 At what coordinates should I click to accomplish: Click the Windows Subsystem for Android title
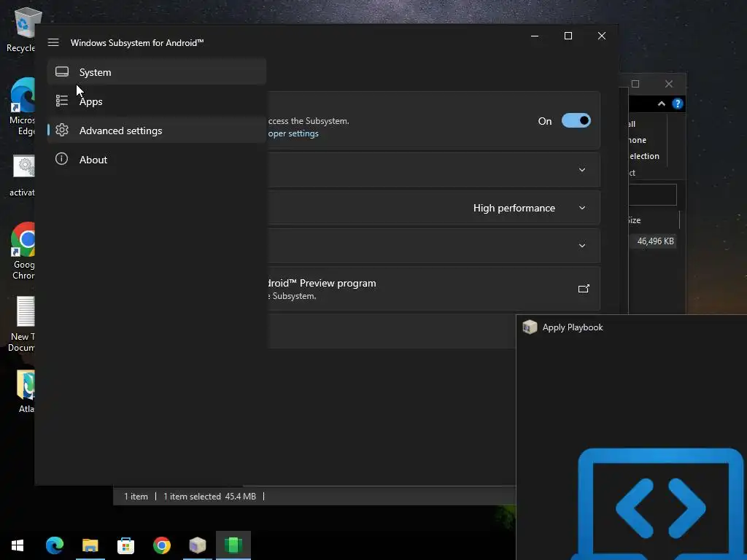pyautogui.click(x=137, y=43)
